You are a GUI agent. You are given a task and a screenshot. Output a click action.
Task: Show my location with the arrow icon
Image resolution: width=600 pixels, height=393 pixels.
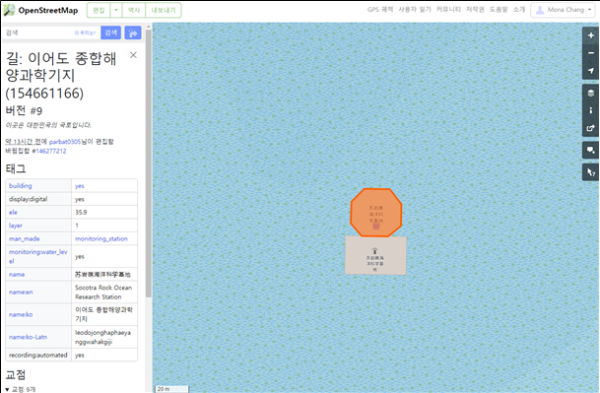(590, 71)
